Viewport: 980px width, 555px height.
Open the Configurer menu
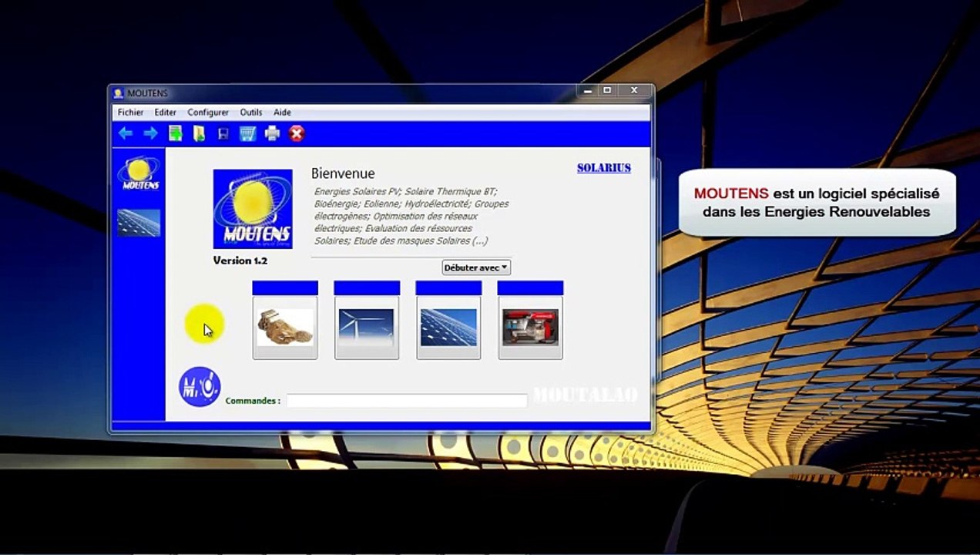pos(208,113)
